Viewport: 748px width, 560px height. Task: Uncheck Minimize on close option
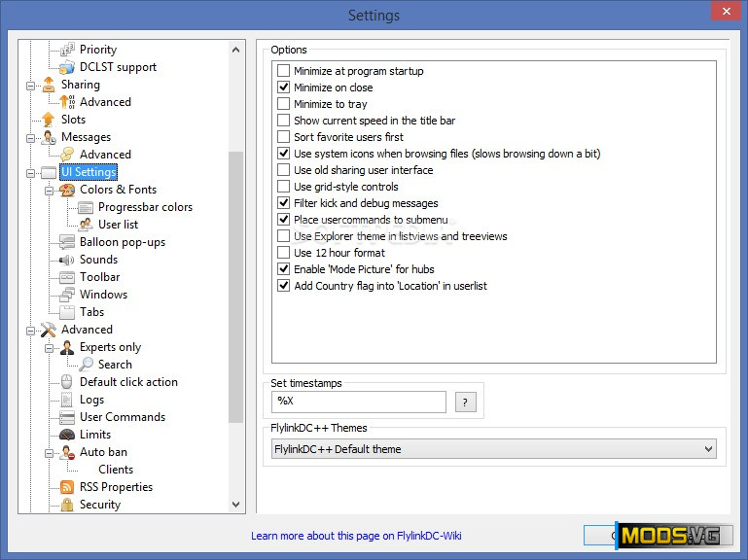[x=284, y=87]
